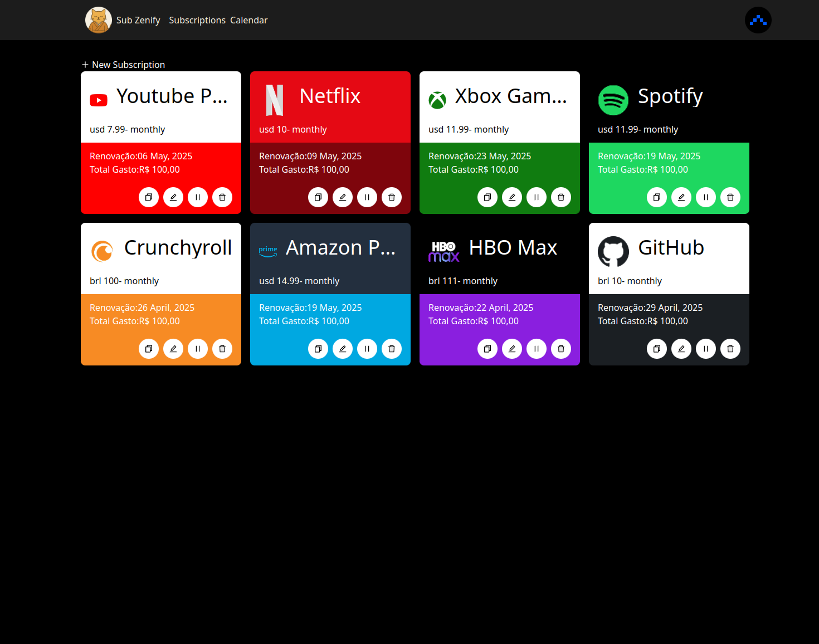Delete the Crunchyroll subscription
The image size is (819, 644).
[222, 349]
